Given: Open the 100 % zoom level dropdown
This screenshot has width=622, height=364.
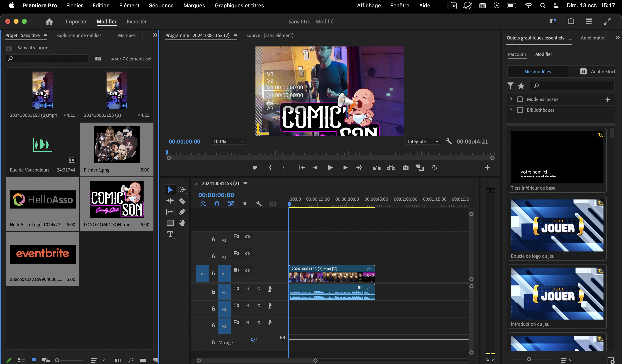Looking at the screenshot, I should tap(228, 141).
